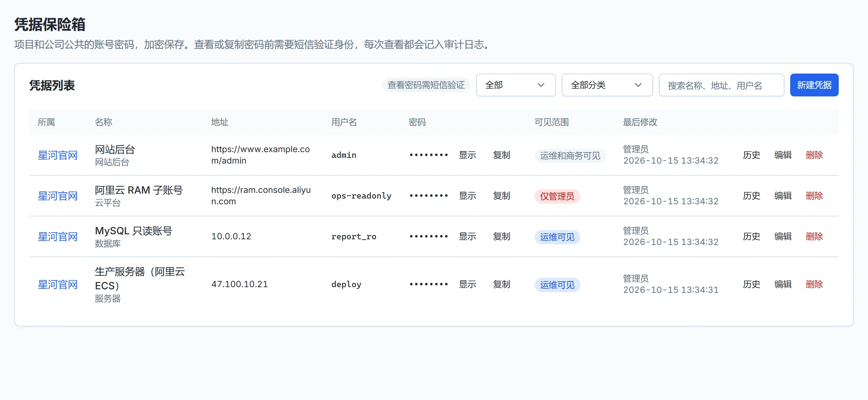The image size is (868, 400).
Task: Open 星河官网 link in 阿里云 RAM row
Action: [x=58, y=196]
